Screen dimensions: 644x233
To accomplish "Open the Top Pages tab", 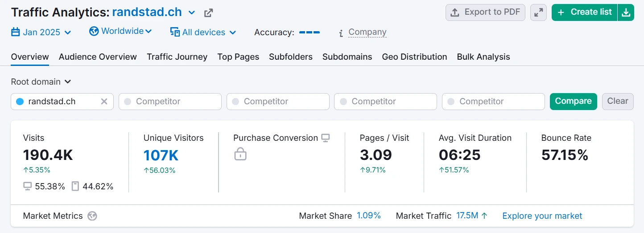I will pyautogui.click(x=238, y=57).
